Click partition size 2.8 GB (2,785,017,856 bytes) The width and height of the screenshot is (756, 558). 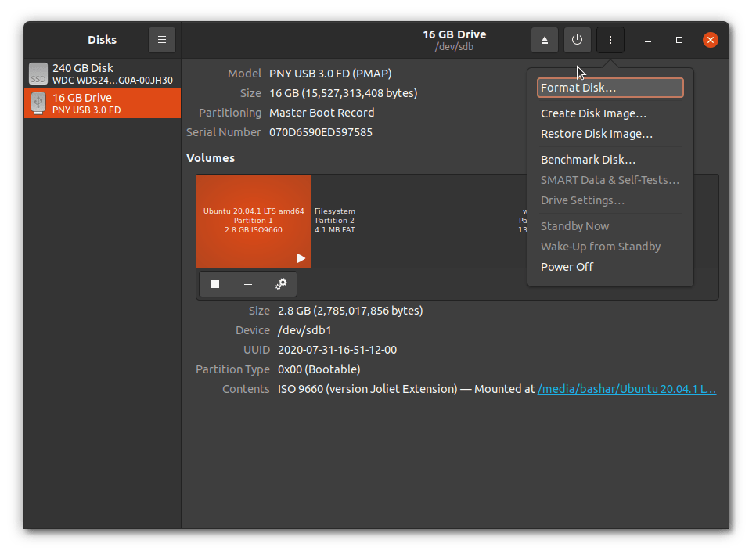pyautogui.click(x=350, y=311)
